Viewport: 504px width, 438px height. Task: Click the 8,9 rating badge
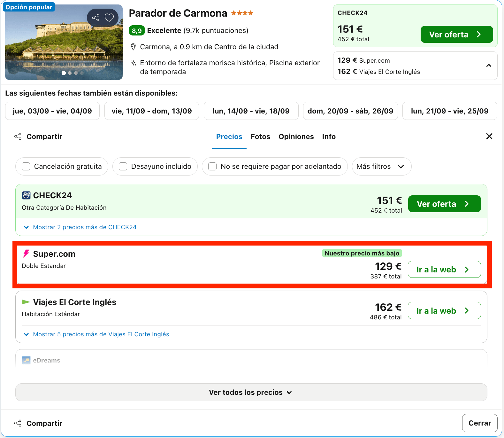tap(137, 31)
